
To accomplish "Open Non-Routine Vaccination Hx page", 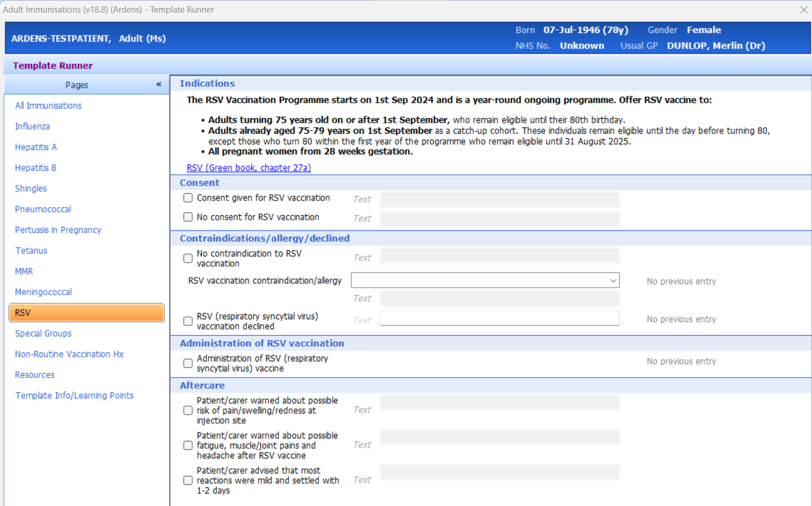I will 69,354.
